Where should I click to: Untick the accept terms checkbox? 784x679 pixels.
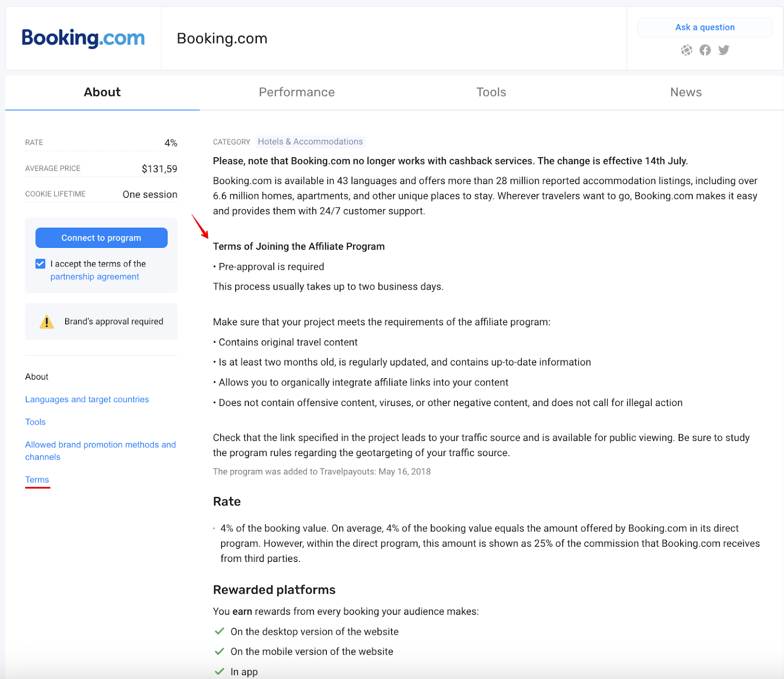40,264
